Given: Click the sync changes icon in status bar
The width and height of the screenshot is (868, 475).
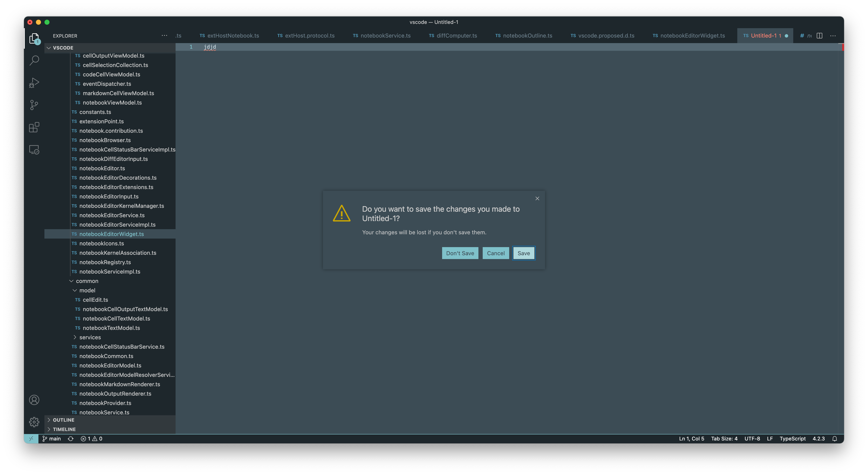Looking at the screenshot, I should [x=70, y=439].
